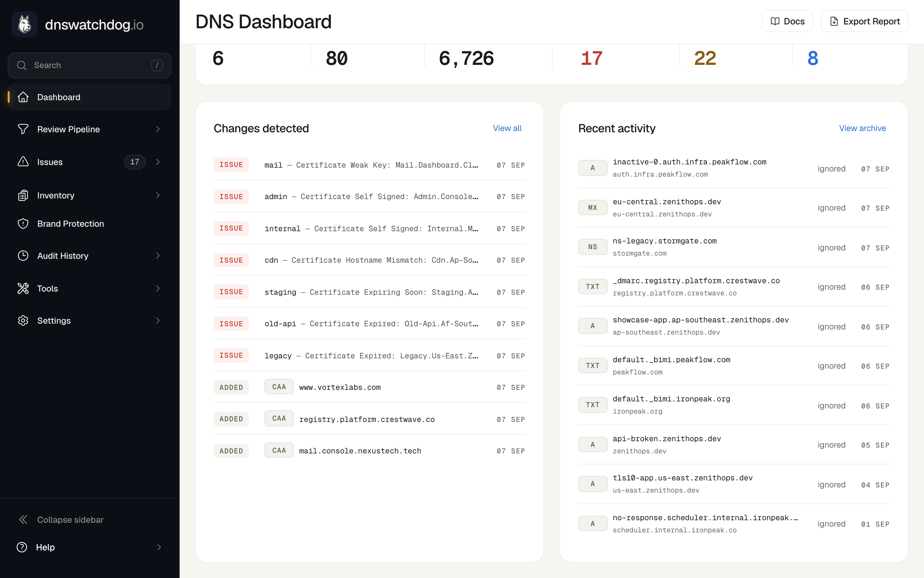Focus the sidebar Search field
Screen dimensions: 924x578
coord(89,66)
